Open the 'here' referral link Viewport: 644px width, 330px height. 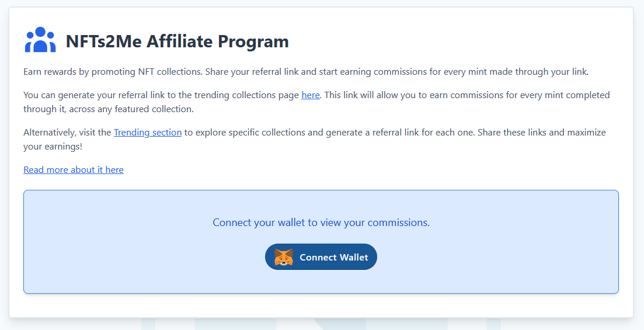tap(310, 95)
